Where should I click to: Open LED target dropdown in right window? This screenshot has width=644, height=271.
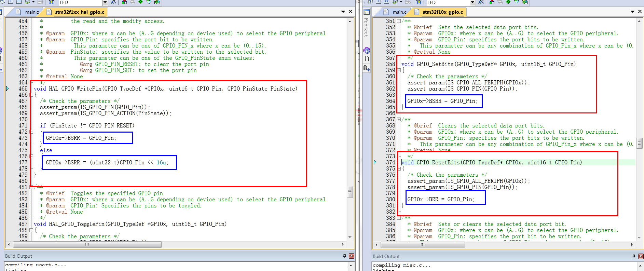click(x=473, y=2)
